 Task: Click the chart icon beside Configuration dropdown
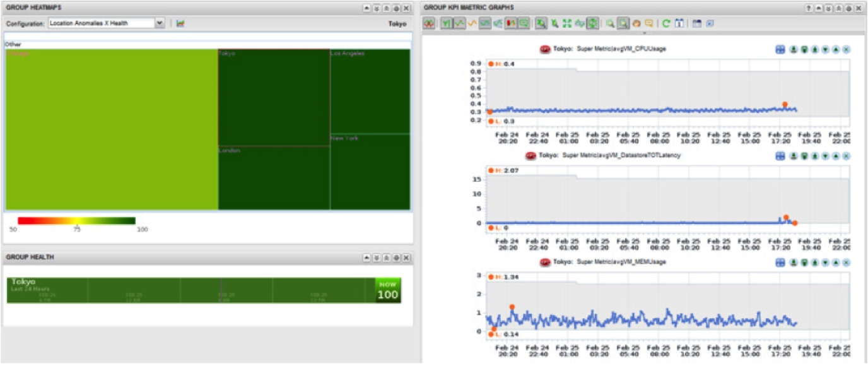point(180,23)
